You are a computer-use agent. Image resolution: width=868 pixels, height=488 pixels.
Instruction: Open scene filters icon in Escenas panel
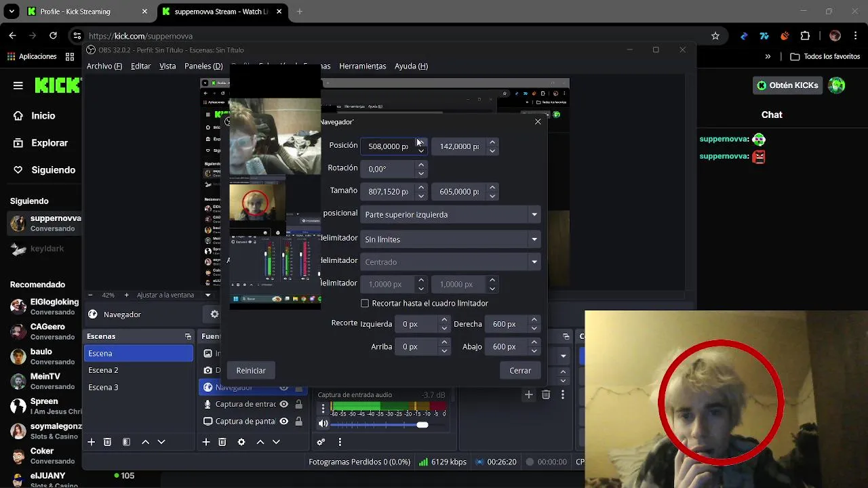pos(126,442)
